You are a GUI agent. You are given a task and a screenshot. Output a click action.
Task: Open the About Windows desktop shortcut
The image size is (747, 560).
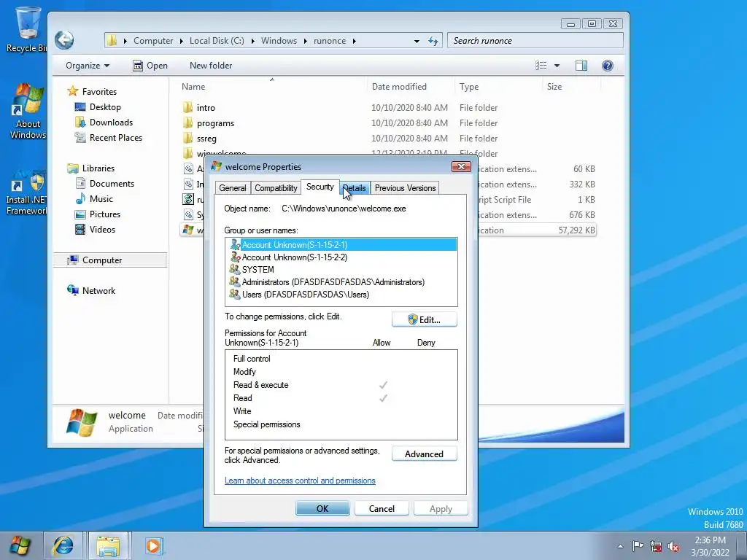[x=28, y=112]
